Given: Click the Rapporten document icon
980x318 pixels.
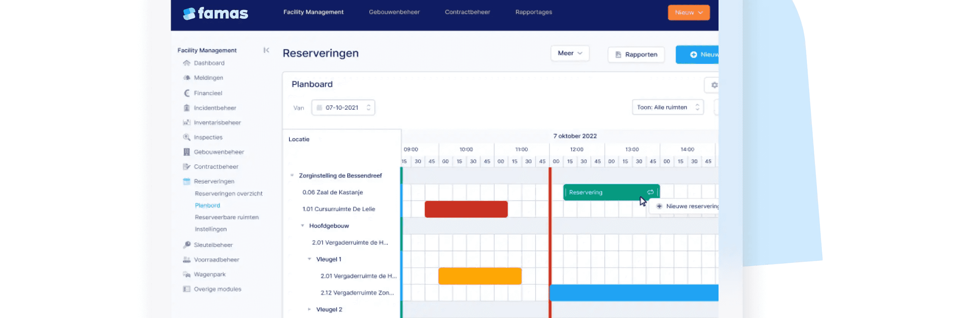Looking at the screenshot, I should pyautogui.click(x=618, y=55).
